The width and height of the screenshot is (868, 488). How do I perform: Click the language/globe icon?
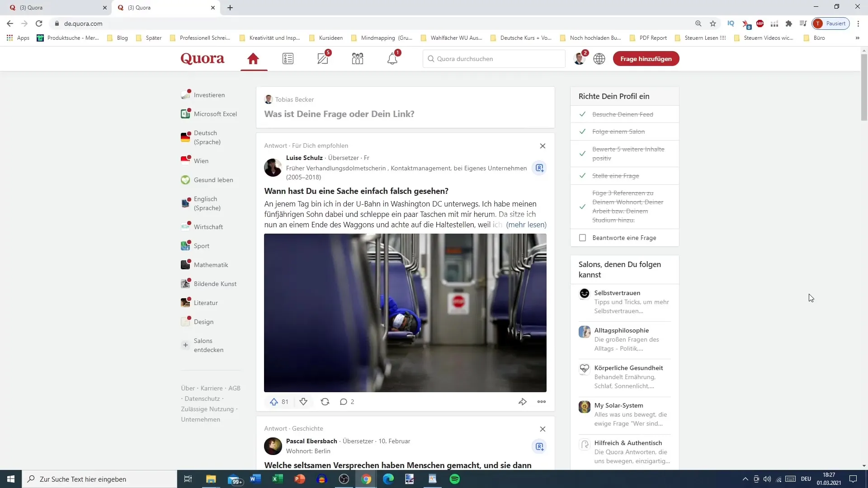[x=599, y=58]
